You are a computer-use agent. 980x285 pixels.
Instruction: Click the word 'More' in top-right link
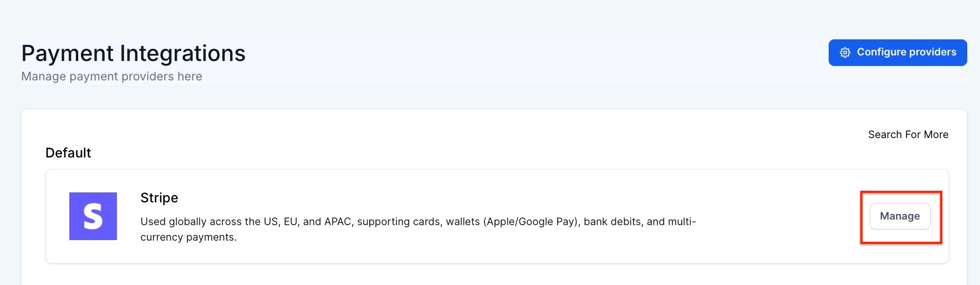(x=936, y=135)
